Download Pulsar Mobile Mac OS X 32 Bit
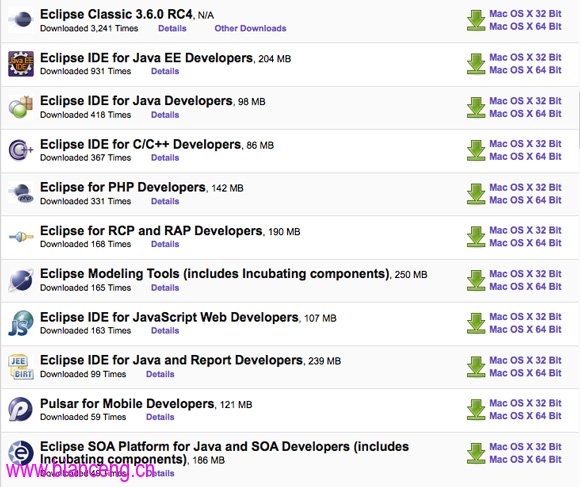Viewport: 580px width, 487px height. click(x=525, y=403)
